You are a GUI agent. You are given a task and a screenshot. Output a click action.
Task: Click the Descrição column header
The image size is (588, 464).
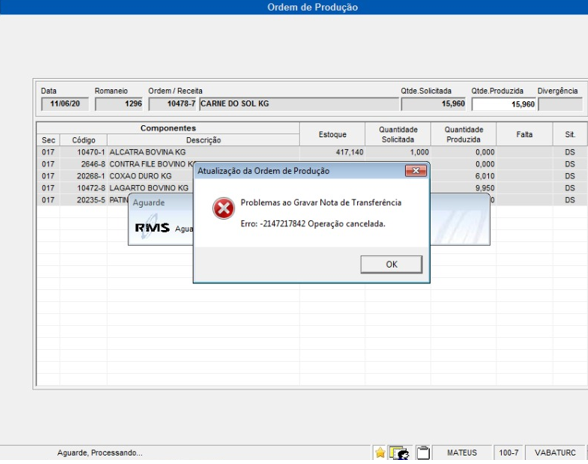point(203,140)
